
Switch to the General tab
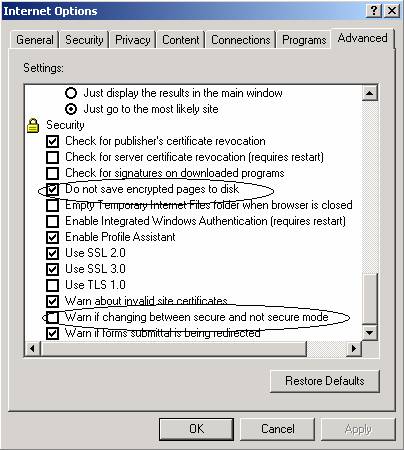(35, 40)
